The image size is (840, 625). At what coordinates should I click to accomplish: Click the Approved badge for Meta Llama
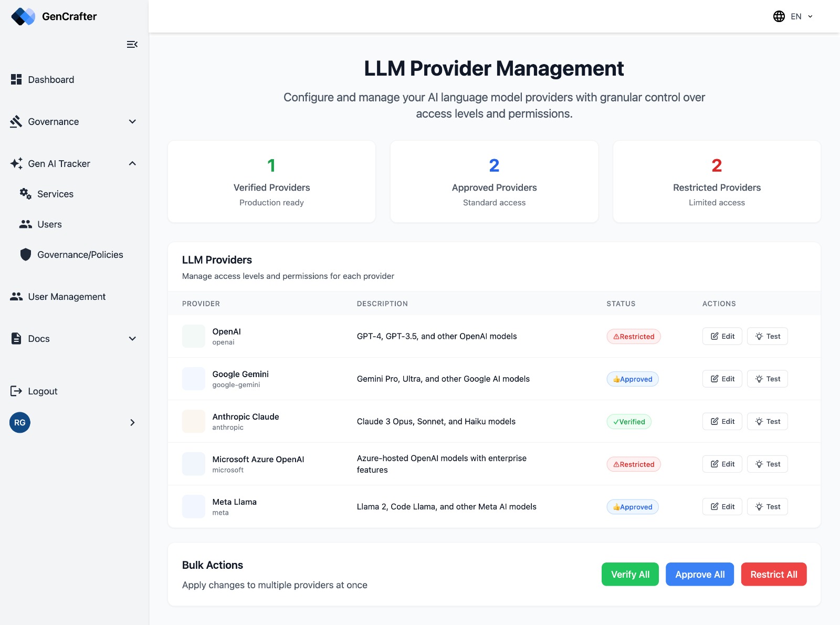coord(633,506)
